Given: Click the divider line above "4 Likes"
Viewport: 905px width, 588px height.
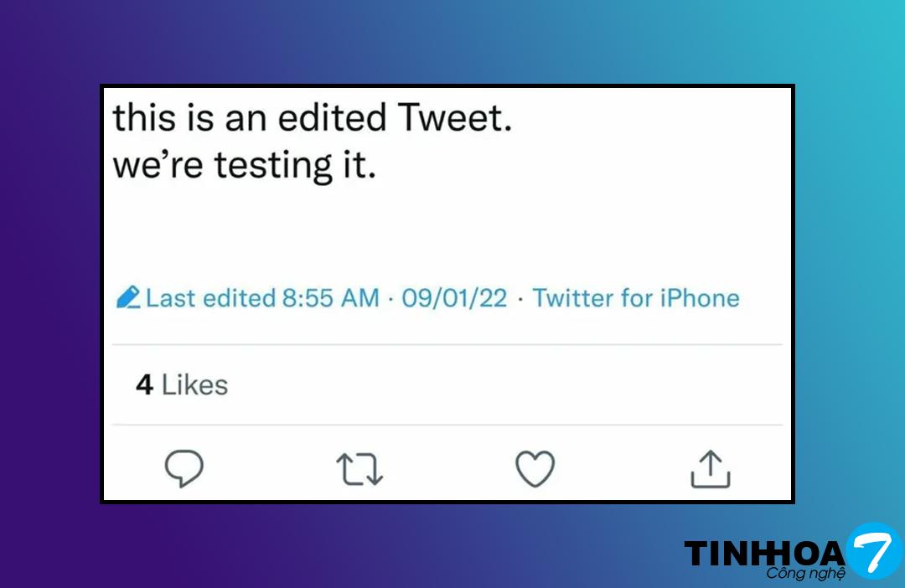Looking at the screenshot, I should pyautogui.click(x=447, y=344).
